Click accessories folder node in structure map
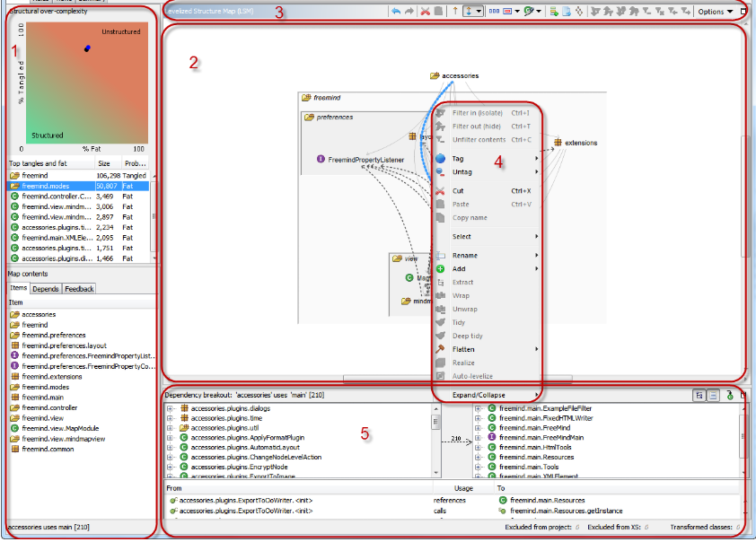The height and width of the screenshot is (542, 756). pyautogui.click(x=454, y=75)
